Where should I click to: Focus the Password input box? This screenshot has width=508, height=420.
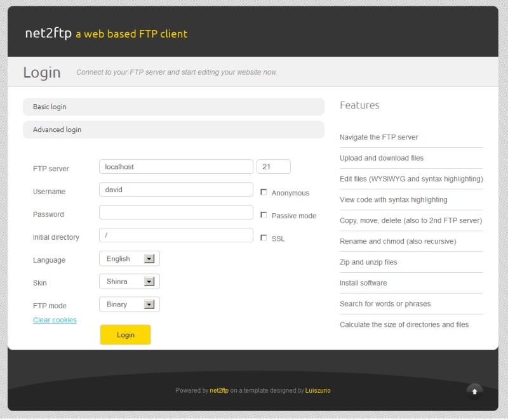point(176,213)
